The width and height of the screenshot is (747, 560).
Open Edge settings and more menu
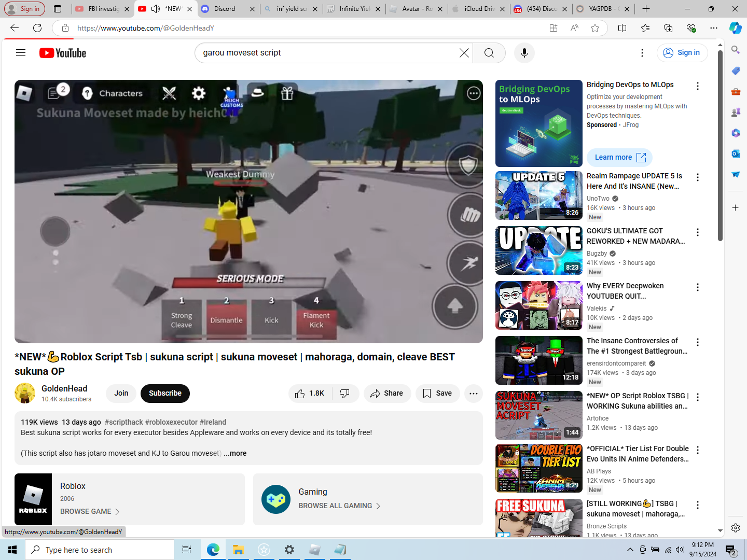pyautogui.click(x=714, y=28)
